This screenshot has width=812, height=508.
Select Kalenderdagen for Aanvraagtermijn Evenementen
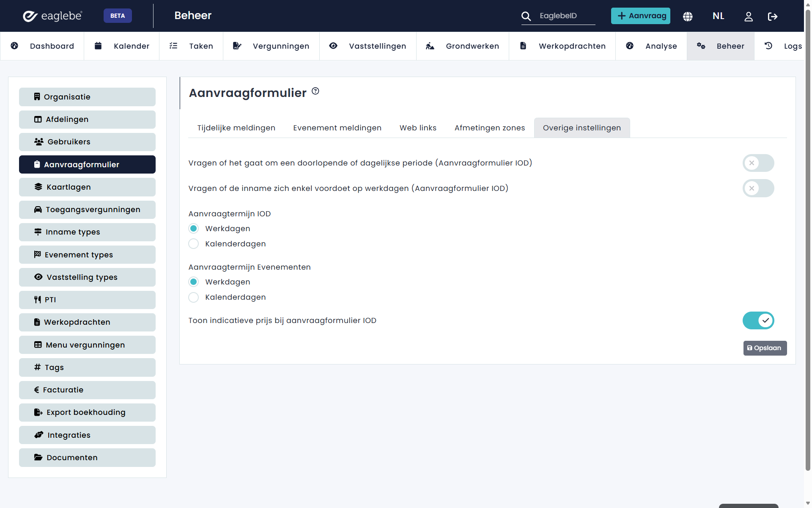(194, 297)
